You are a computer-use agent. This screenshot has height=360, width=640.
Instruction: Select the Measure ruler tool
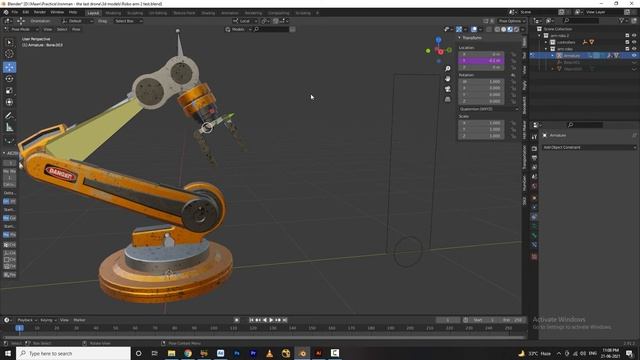9,128
